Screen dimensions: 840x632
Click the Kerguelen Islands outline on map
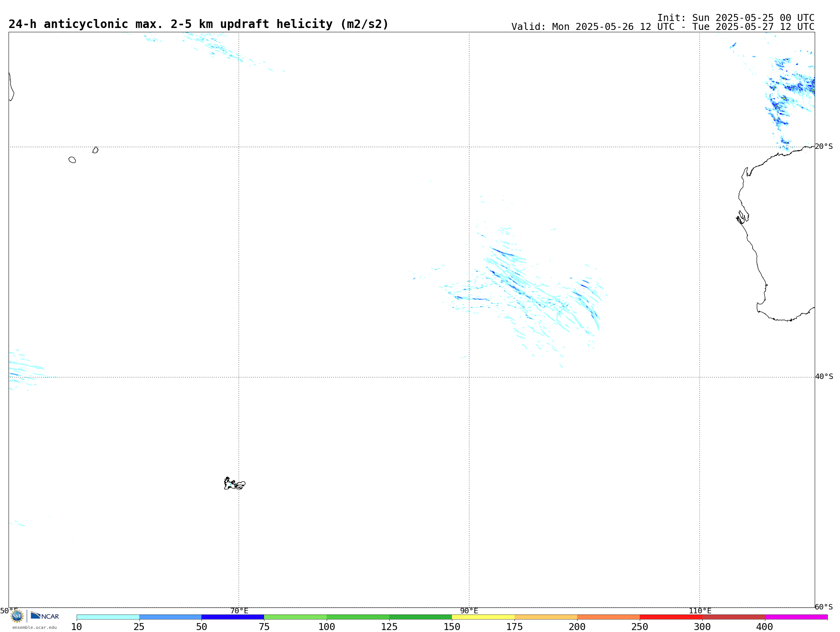tap(234, 484)
